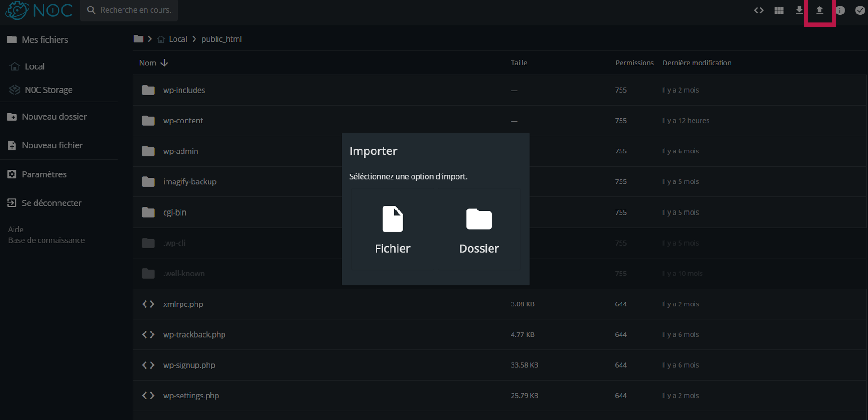Click 25.79 KB size of wp-settings.php
Image resolution: width=868 pixels, height=420 pixels.
524,396
